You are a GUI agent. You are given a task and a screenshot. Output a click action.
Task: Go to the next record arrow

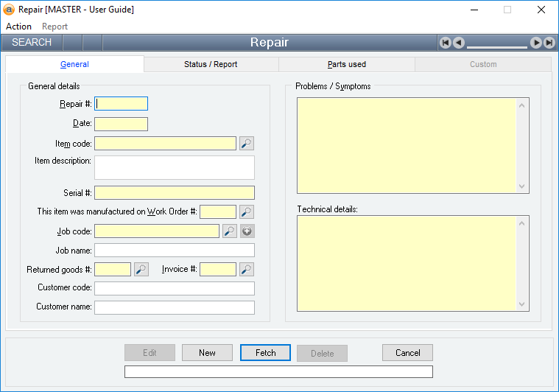point(536,43)
